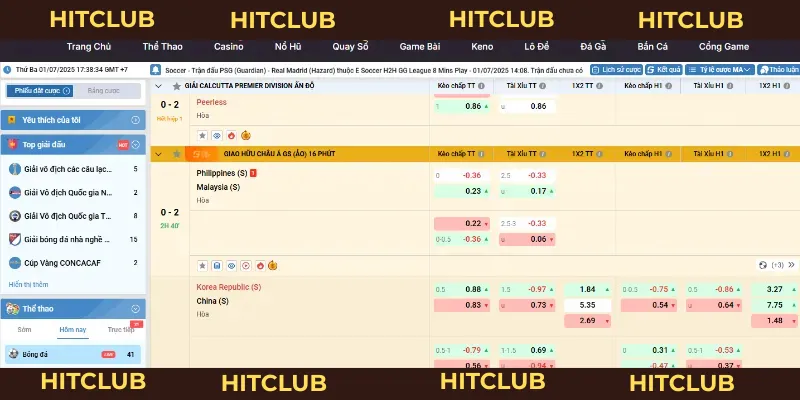
Task: Open statistics icon for Philippines vs Malaysia
Action: coord(217,265)
